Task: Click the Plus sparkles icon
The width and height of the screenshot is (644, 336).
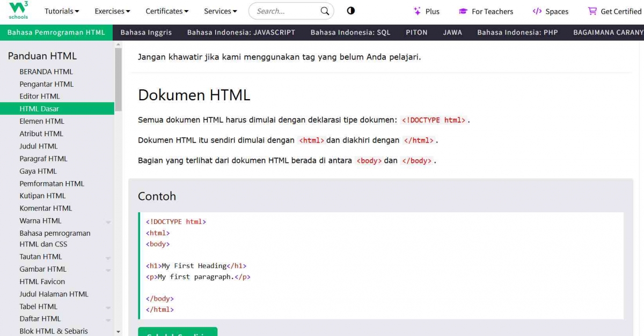Action: click(x=416, y=10)
